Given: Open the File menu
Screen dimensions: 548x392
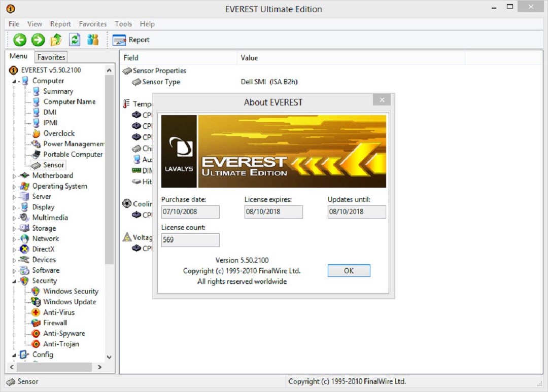Looking at the screenshot, I should [14, 24].
